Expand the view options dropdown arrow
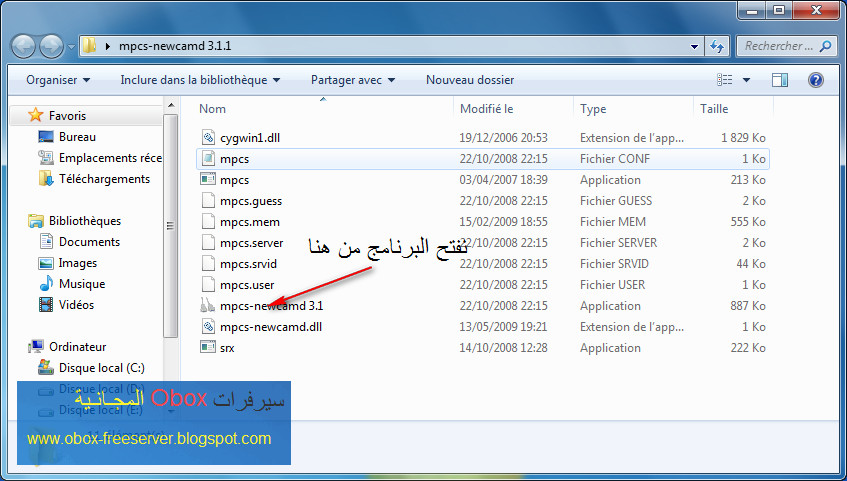Viewport: 847px width, 481px height. point(746,80)
